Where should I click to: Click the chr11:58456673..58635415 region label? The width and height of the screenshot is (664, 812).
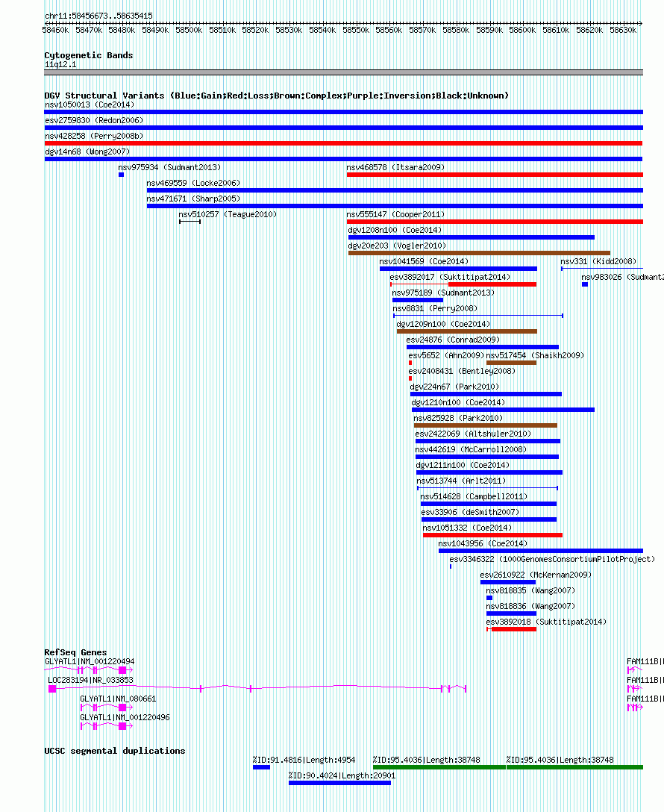pos(98,16)
